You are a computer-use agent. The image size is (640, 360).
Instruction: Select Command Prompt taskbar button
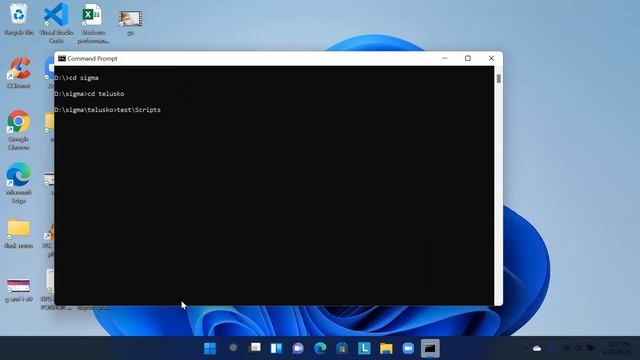430,348
